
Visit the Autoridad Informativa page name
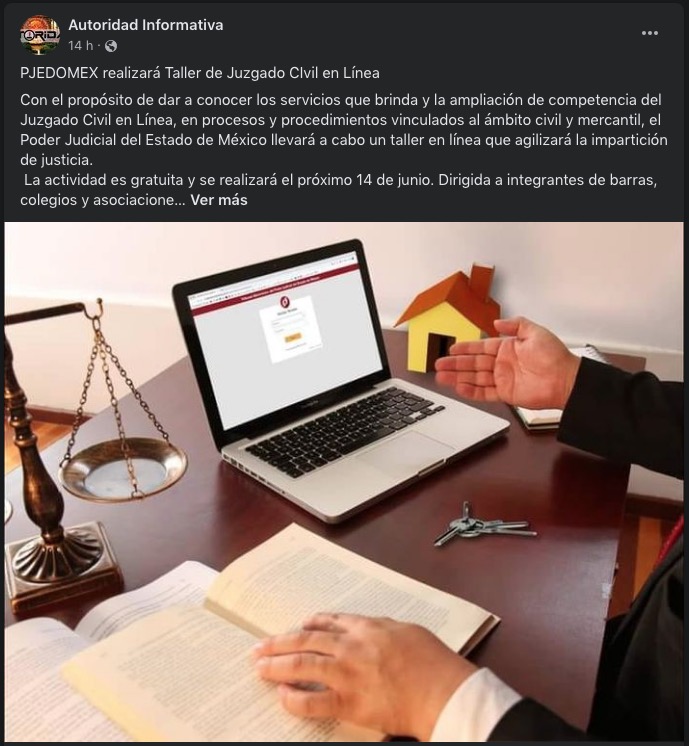point(146,25)
